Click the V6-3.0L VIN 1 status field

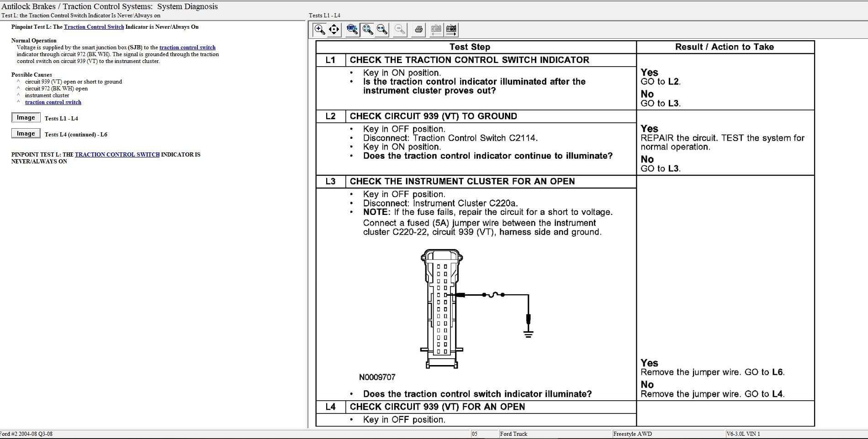(743, 434)
